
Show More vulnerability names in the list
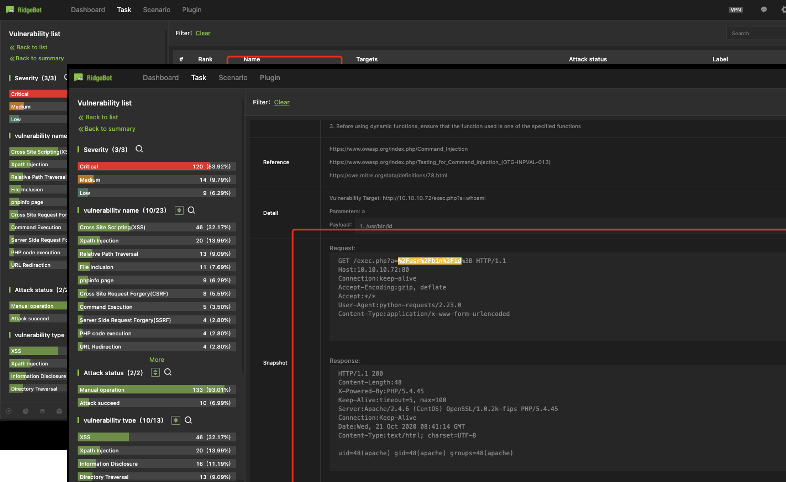[x=157, y=359]
